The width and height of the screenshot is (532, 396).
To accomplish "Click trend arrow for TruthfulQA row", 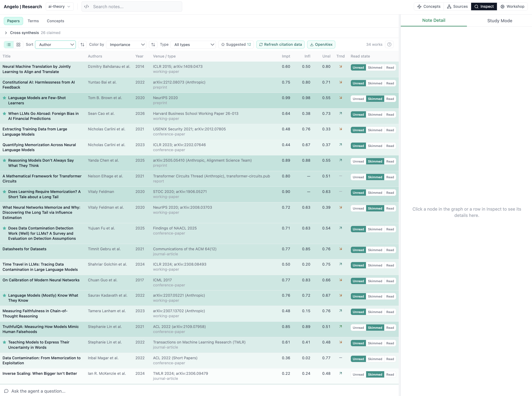I will tap(341, 327).
